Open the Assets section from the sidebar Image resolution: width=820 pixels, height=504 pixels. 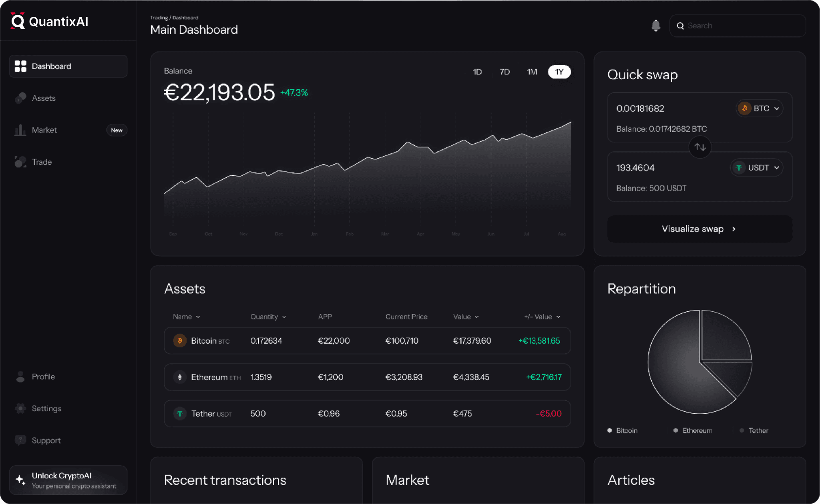(44, 98)
